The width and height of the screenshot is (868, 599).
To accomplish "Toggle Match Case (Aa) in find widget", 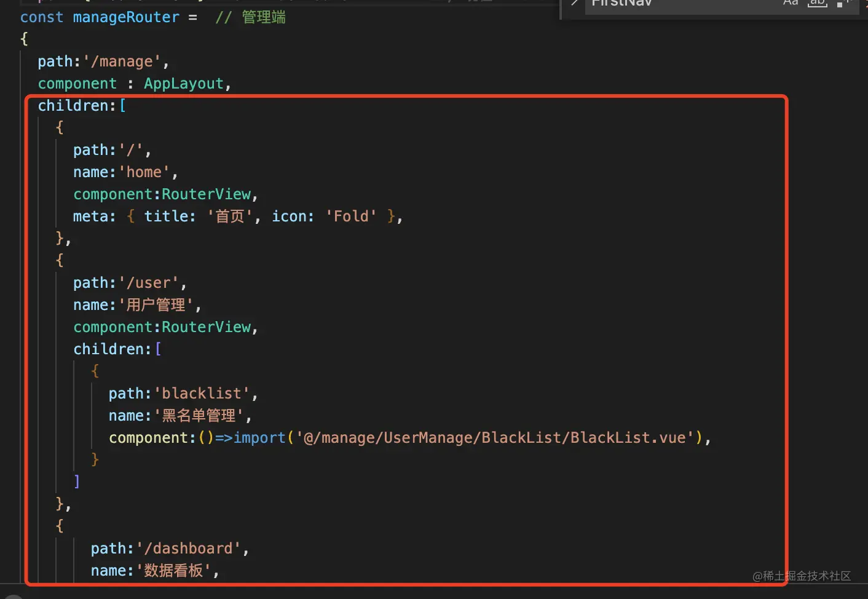I will 791,3.
